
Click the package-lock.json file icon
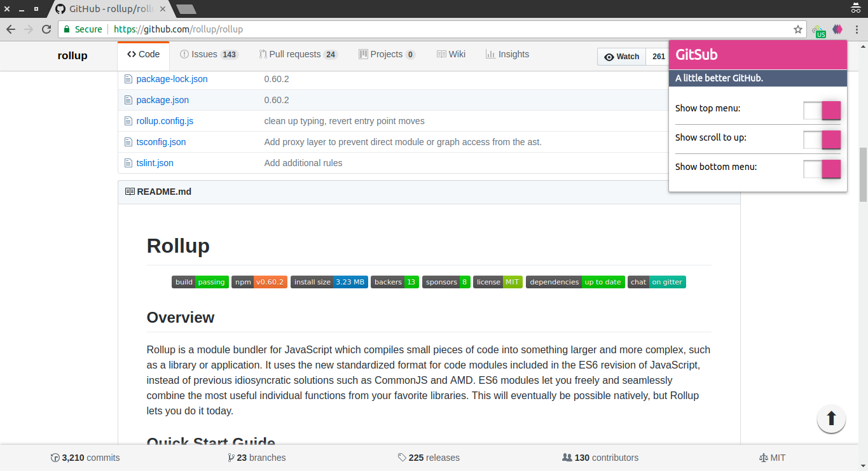(x=128, y=79)
